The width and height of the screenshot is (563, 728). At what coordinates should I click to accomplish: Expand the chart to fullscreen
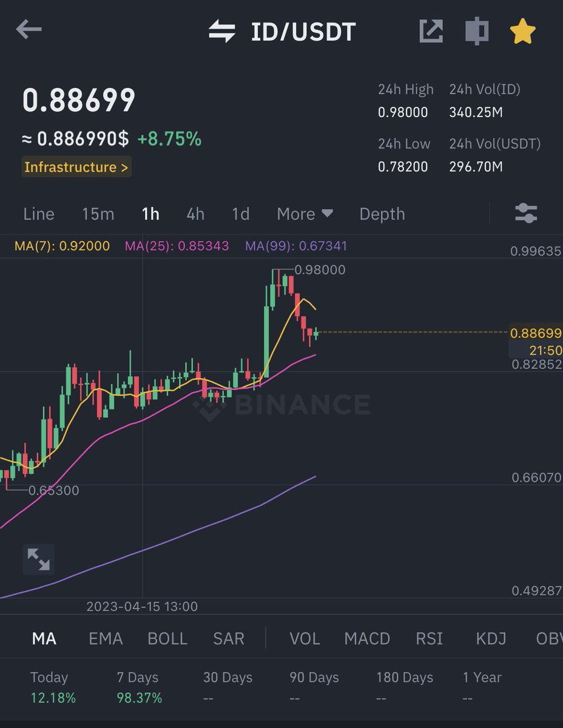point(39,559)
